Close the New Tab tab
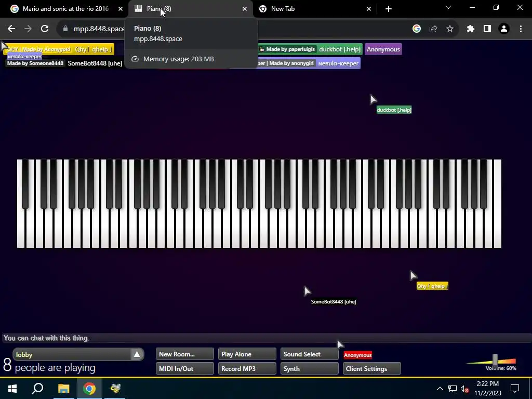Screen dimensions: 532x399 click(x=369, y=9)
